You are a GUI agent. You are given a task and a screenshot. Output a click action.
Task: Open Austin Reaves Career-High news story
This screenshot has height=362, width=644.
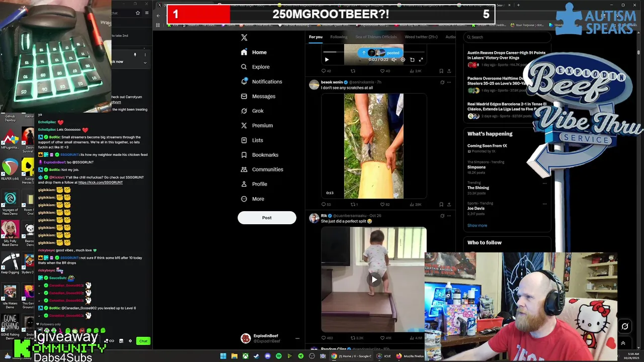(x=507, y=59)
